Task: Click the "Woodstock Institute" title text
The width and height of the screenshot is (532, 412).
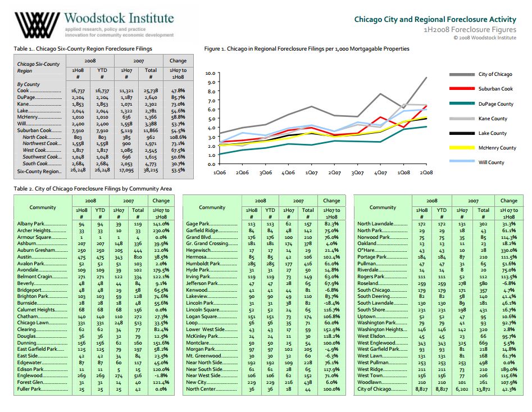Action: click(x=119, y=18)
